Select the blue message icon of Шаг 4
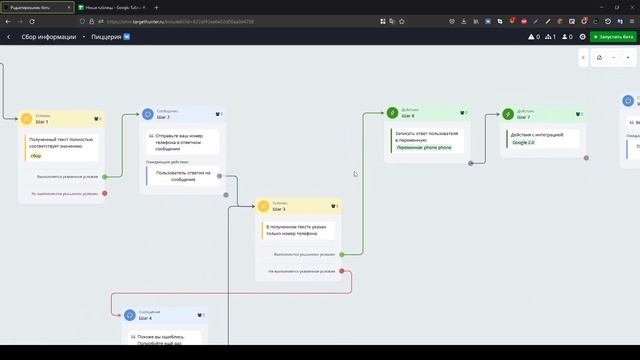 coord(130,315)
